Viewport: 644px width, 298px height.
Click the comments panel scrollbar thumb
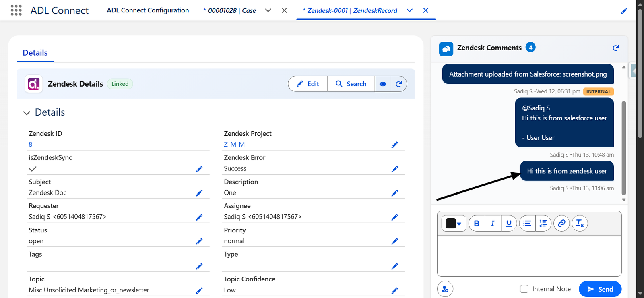[x=624, y=148]
